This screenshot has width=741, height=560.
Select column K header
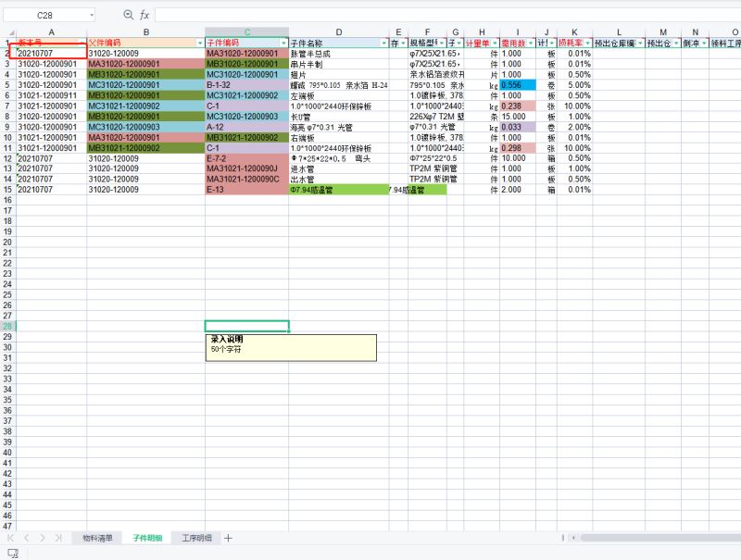click(x=574, y=32)
